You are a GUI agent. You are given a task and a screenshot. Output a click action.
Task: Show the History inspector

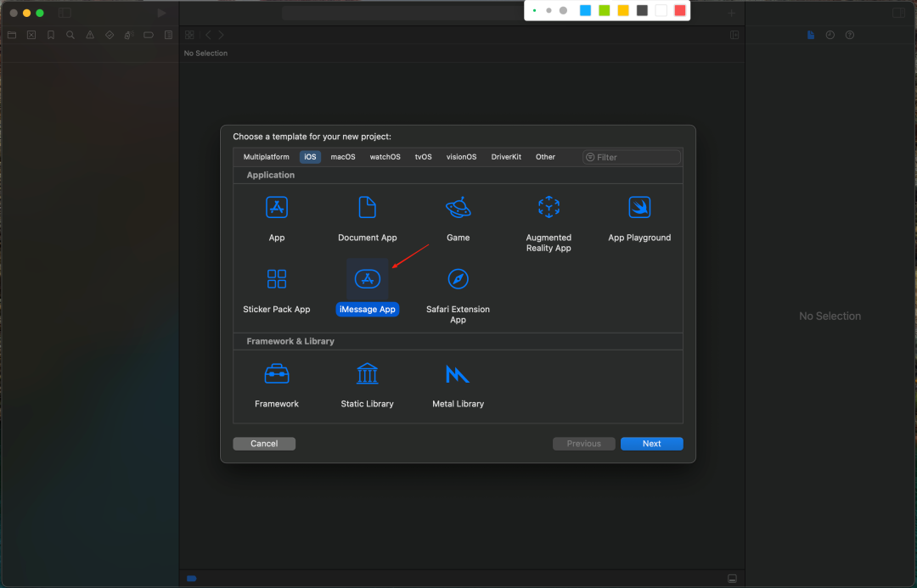click(830, 35)
